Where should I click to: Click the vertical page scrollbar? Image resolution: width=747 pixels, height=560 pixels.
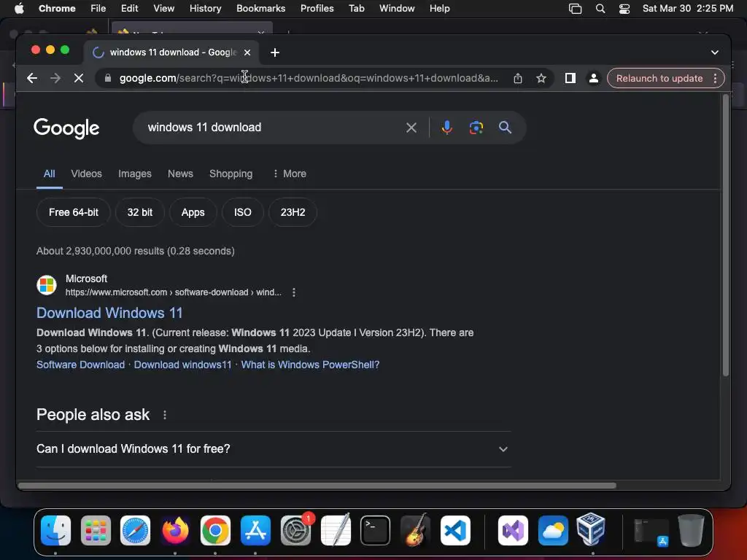(726, 236)
